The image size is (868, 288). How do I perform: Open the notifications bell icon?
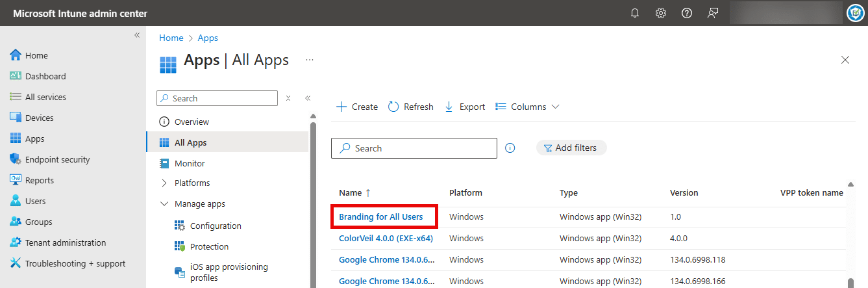point(635,13)
